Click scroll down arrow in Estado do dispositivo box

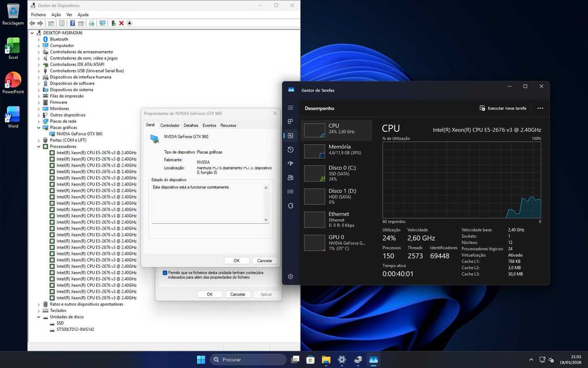click(x=266, y=220)
